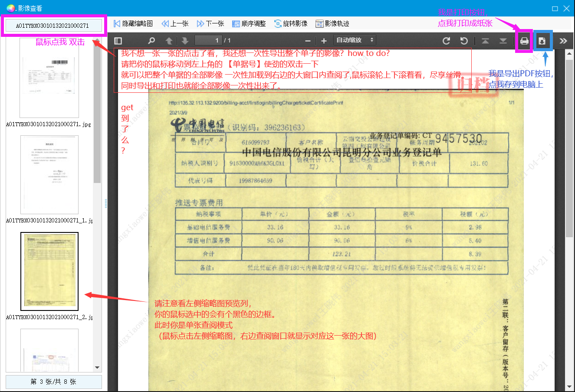This screenshot has width=575, height=392.
Task: Open 顺序调整 order adjustment
Action: pos(249,23)
